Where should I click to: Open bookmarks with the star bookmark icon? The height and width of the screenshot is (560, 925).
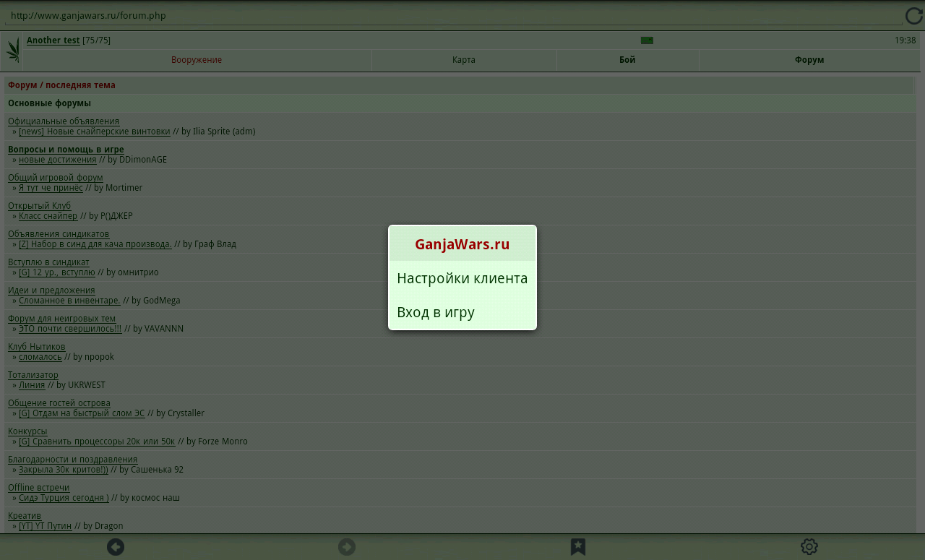(x=578, y=547)
